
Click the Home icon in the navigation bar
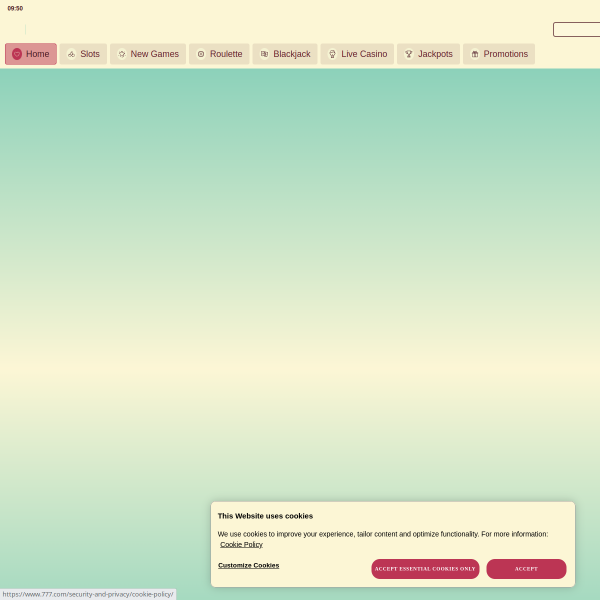[x=17, y=54]
